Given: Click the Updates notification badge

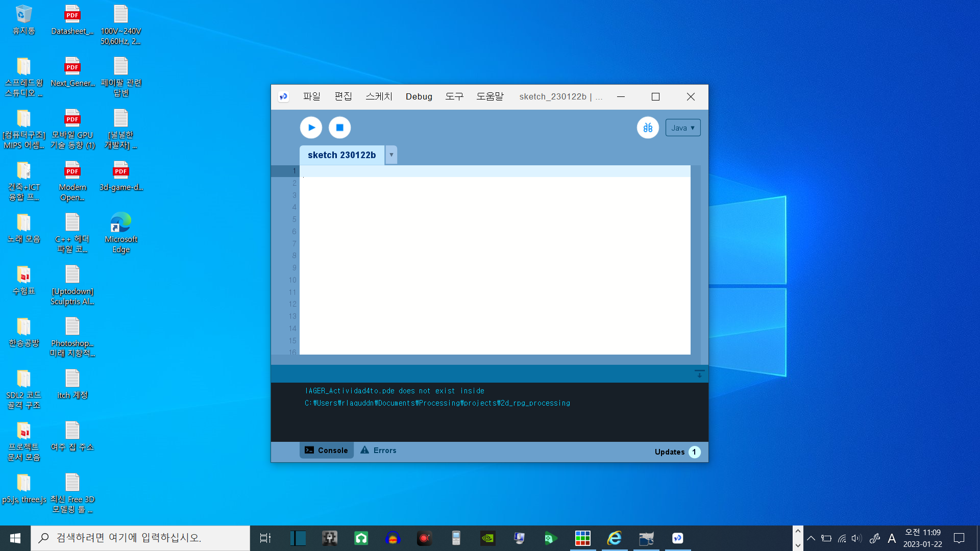Looking at the screenshot, I should pos(694,452).
